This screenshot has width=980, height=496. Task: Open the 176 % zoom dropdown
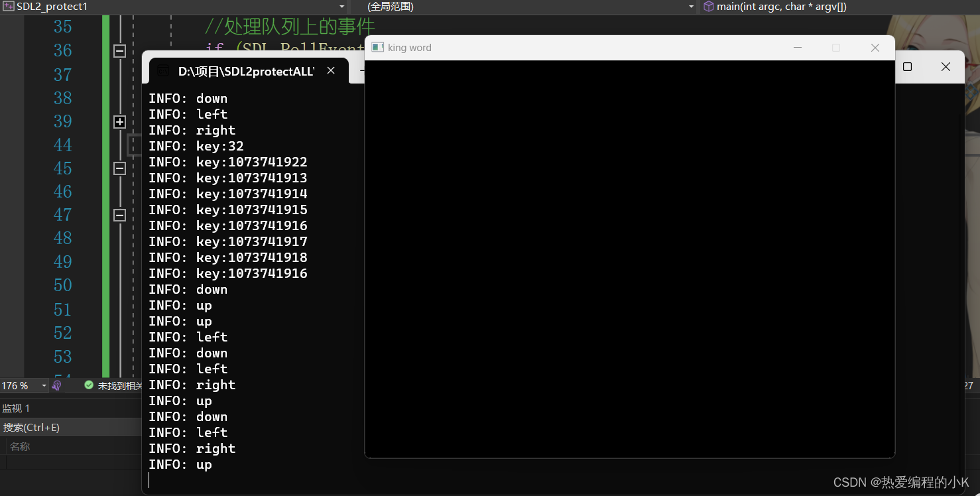click(x=44, y=386)
